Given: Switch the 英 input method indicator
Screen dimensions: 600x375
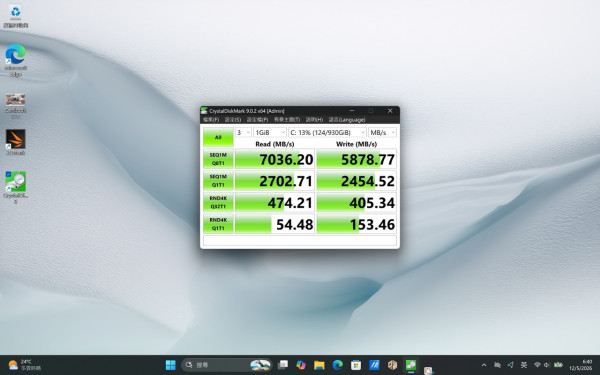Looking at the screenshot, I should point(524,365).
